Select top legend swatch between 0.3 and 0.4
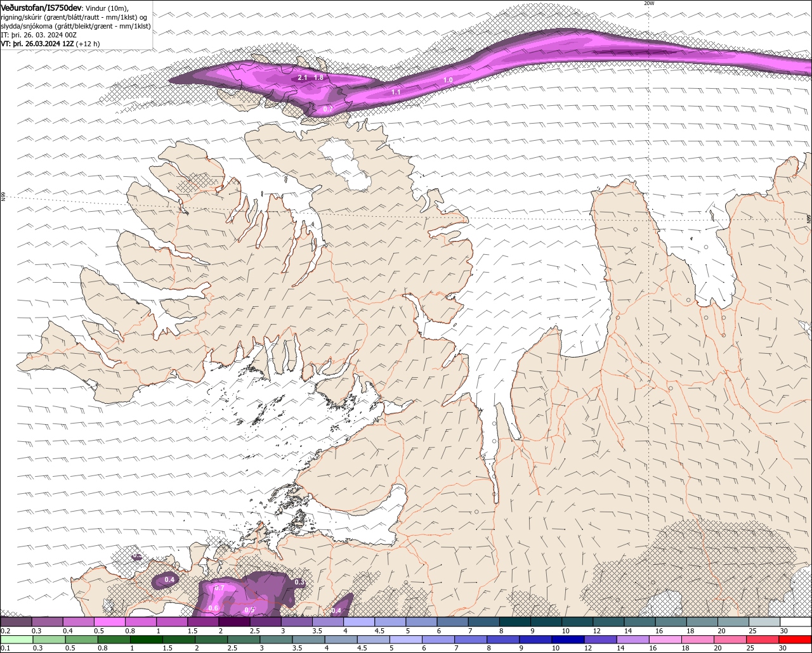The width and height of the screenshot is (812, 653). [x=47, y=621]
